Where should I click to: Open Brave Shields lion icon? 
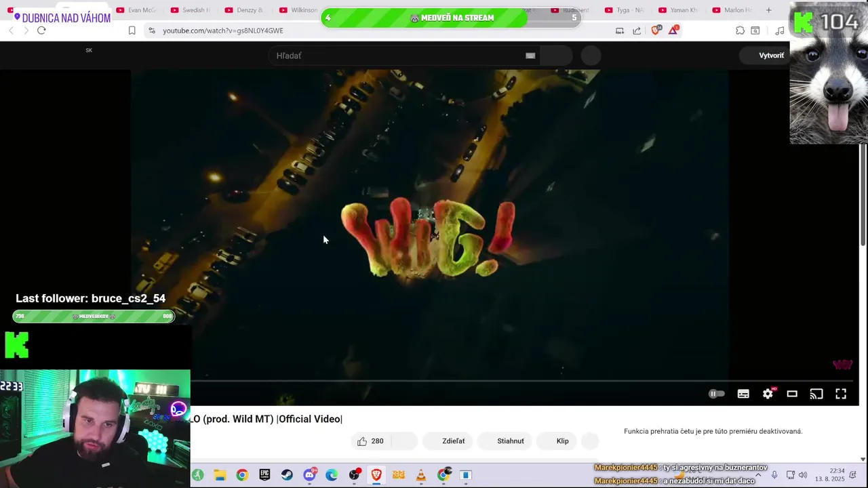click(656, 30)
